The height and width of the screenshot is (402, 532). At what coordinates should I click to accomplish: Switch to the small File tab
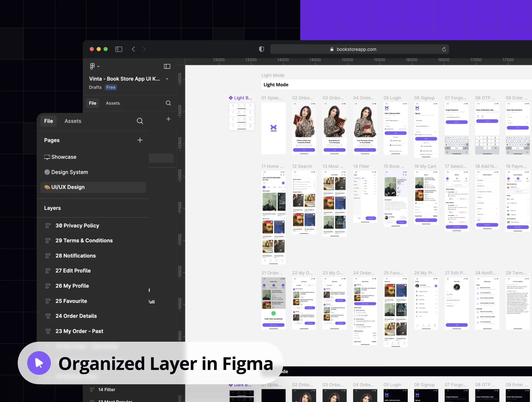click(x=93, y=103)
